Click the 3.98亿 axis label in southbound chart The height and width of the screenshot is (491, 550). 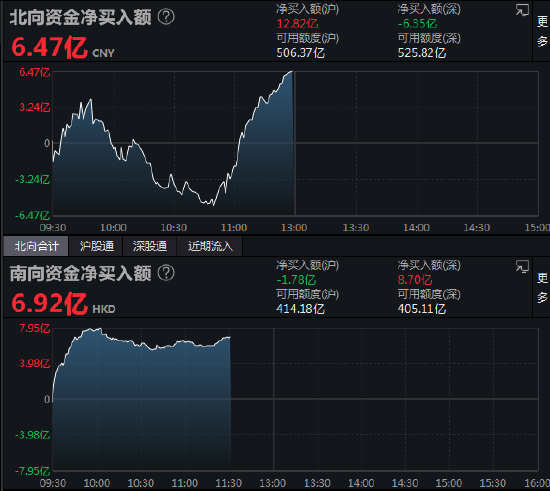[35, 363]
